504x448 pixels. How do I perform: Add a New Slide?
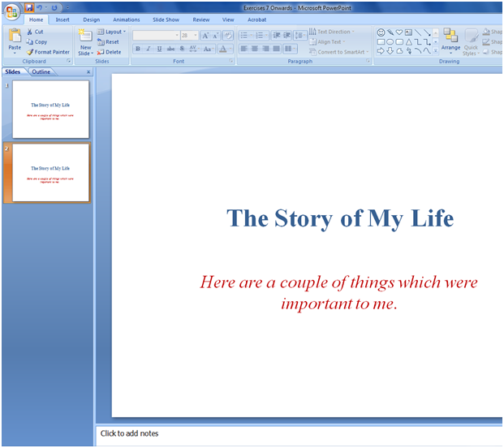(x=85, y=36)
